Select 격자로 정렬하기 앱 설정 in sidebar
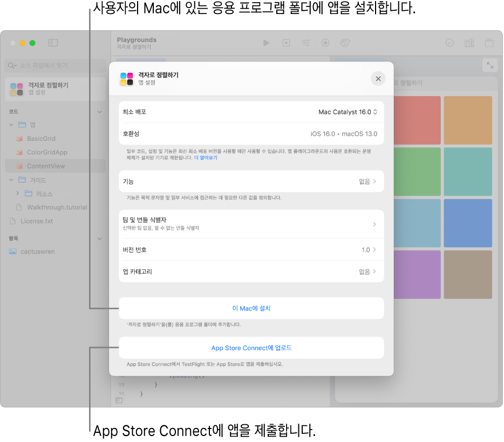Image resolution: width=504 pixels, height=442 pixels. pos(55,89)
